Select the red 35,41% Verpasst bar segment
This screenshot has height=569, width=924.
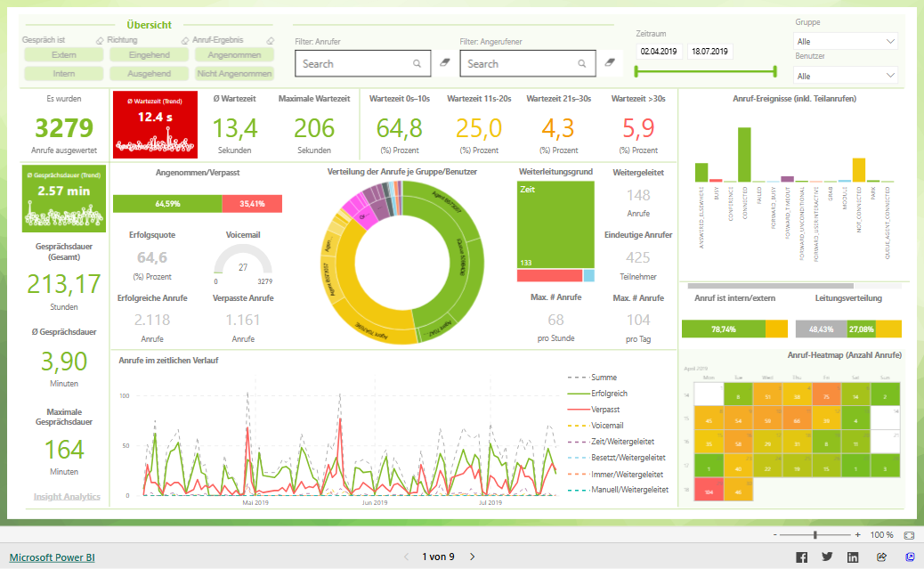[x=252, y=203]
